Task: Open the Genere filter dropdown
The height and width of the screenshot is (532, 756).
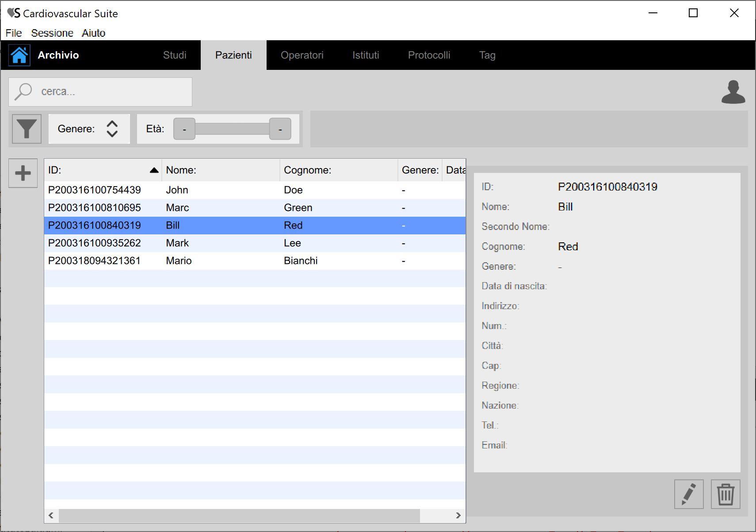Action: tap(112, 129)
